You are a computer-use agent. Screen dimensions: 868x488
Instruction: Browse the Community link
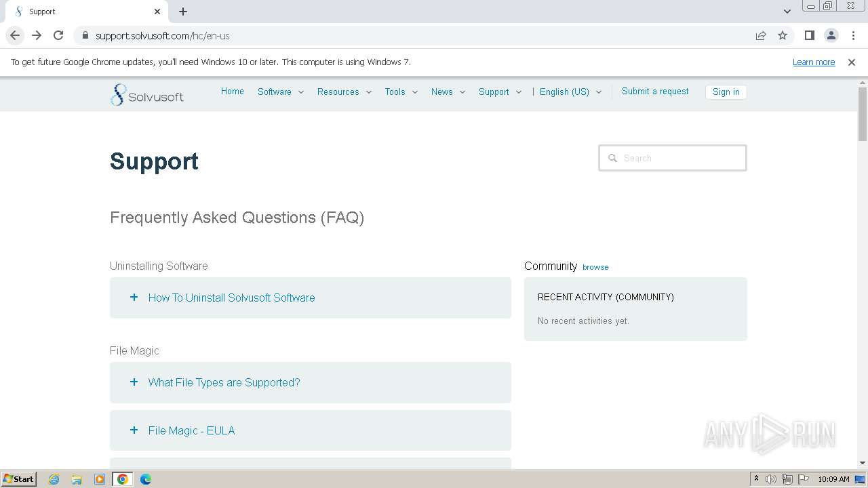595,267
